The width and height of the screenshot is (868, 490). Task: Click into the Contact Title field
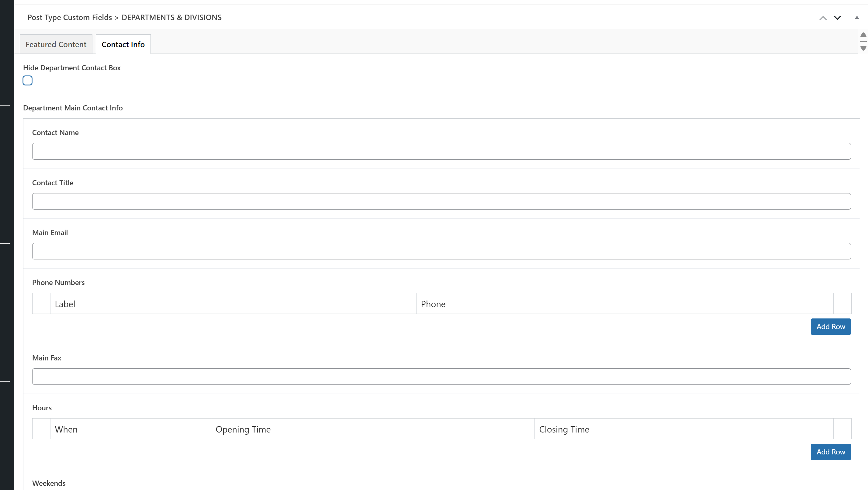coord(441,202)
